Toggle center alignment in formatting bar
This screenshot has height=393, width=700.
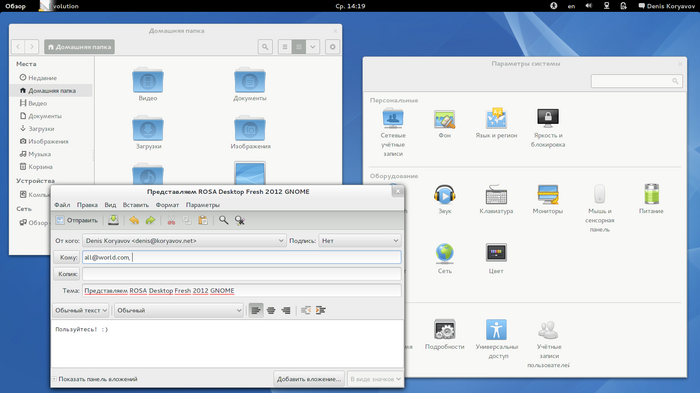point(271,310)
